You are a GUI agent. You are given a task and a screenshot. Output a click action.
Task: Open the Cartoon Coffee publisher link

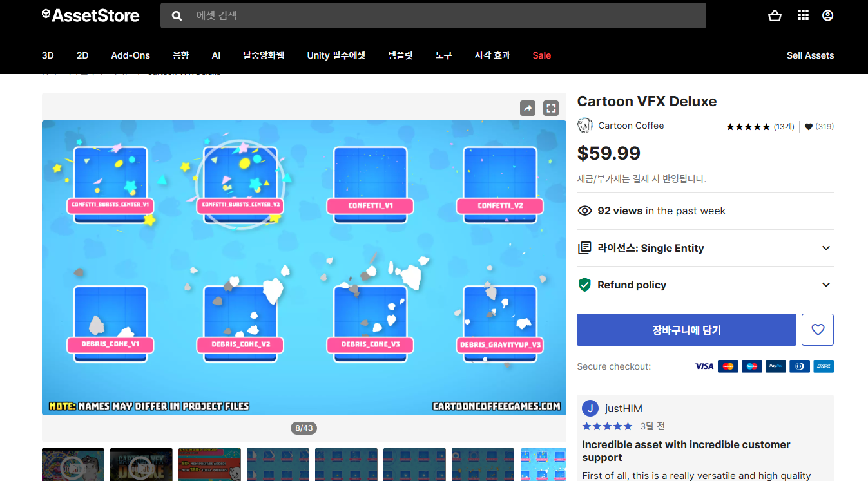pyautogui.click(x=631, y=126)
